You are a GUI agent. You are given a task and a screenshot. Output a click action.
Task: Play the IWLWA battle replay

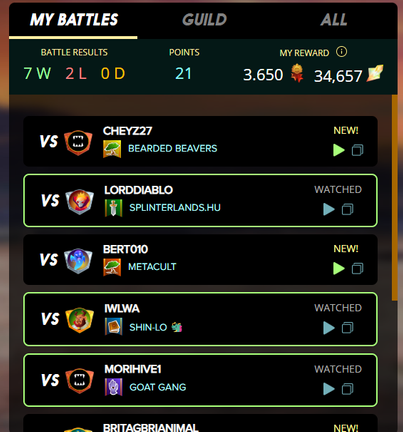pos(329,328)
